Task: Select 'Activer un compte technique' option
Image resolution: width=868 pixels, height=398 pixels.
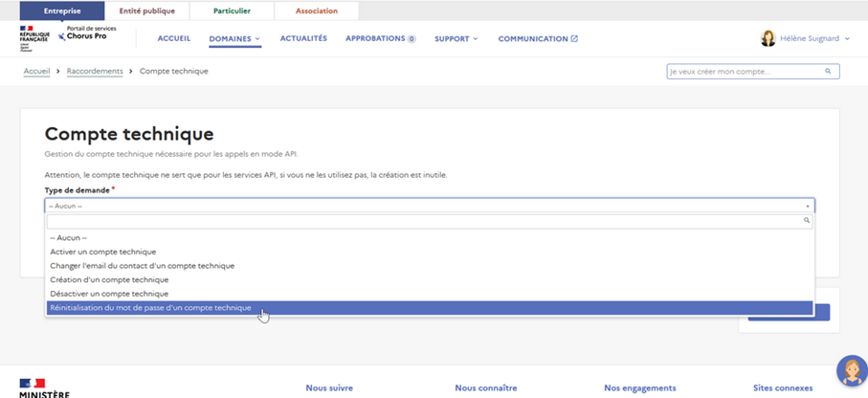Action: [430, 252]
